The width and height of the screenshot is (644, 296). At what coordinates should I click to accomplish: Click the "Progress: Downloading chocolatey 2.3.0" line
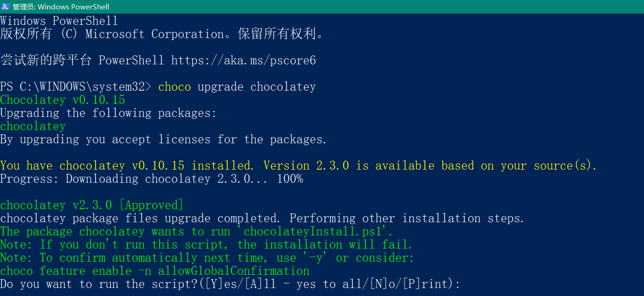pyautogui.click(x=151, y=179)
